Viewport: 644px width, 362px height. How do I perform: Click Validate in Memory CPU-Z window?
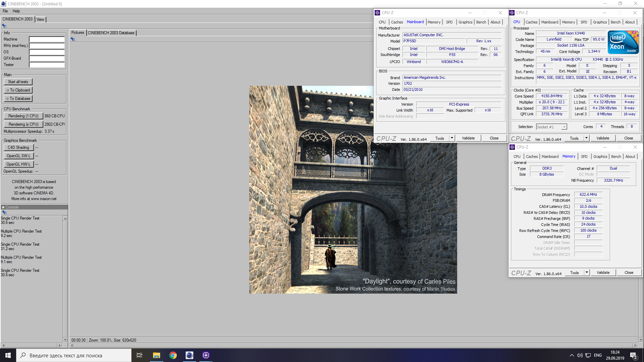click(x=603, y=273)
